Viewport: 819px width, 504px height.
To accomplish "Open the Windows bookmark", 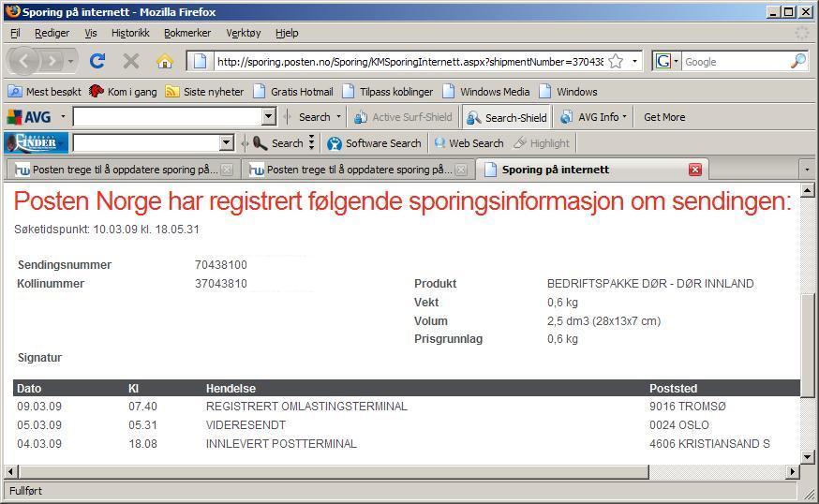I will tap(568, 92).
